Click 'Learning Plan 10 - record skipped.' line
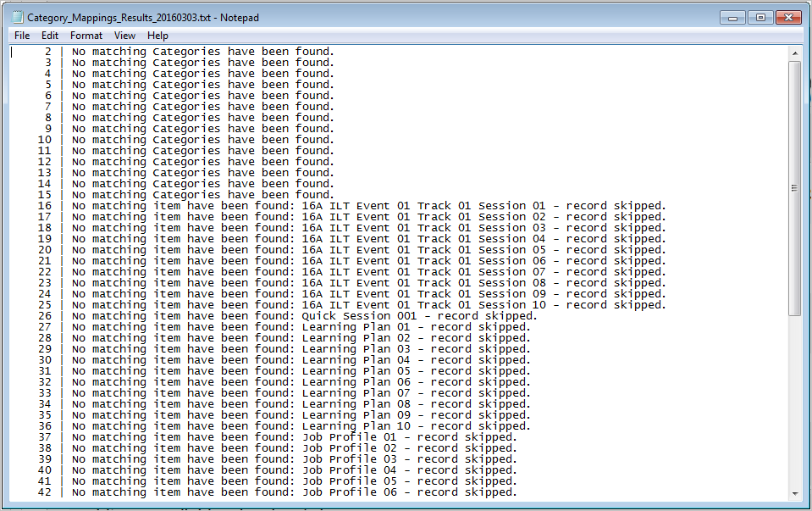The height and width of the screenshot is (511, 812). point(284,426)
